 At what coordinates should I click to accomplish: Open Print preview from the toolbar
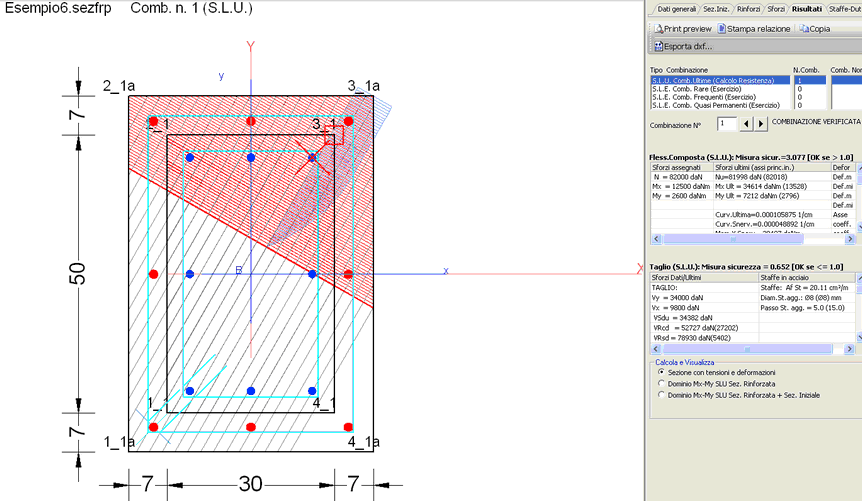tap(682, 29)
